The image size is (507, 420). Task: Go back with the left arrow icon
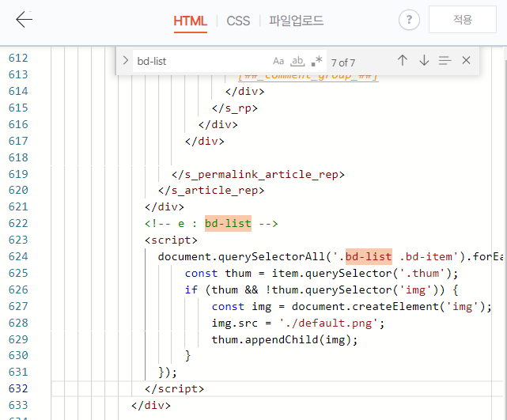[x=24, y=20]
